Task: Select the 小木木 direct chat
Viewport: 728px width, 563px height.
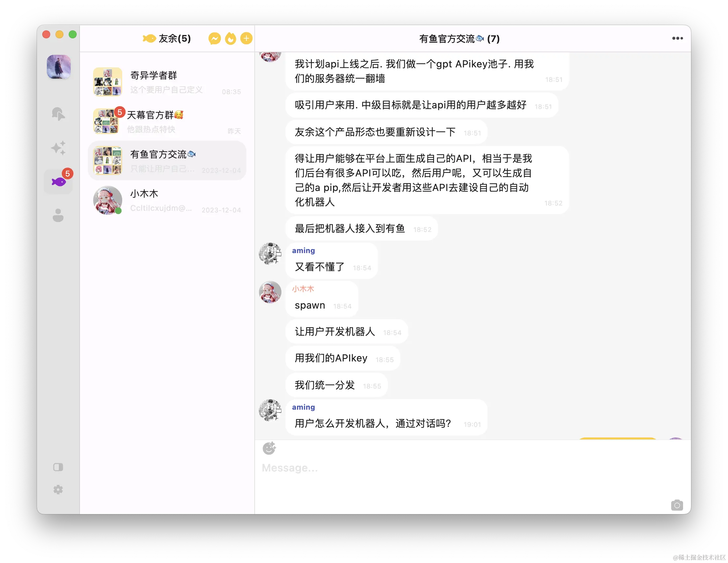Action: tap(167, 200)
